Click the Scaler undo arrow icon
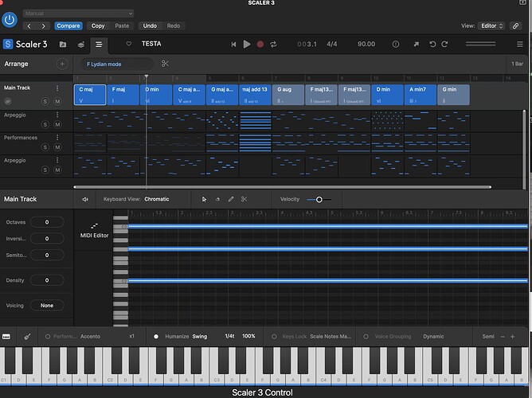 coord(432,44)
